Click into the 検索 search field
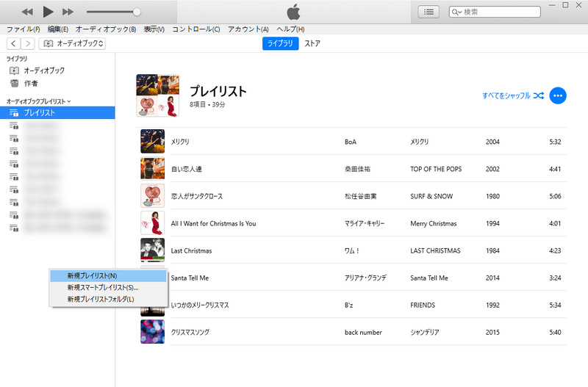Image resolution: width=588 pixels, height=387 pixels. [x=495, y=12]
